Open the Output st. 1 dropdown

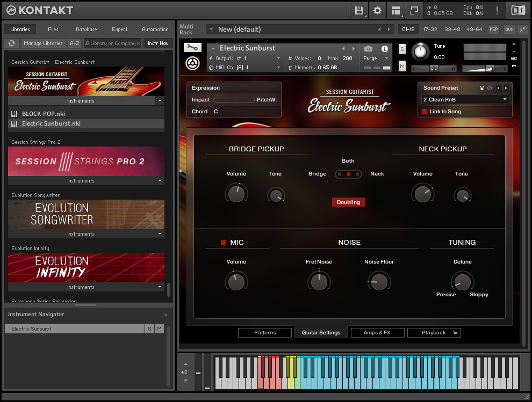[245, 59]
